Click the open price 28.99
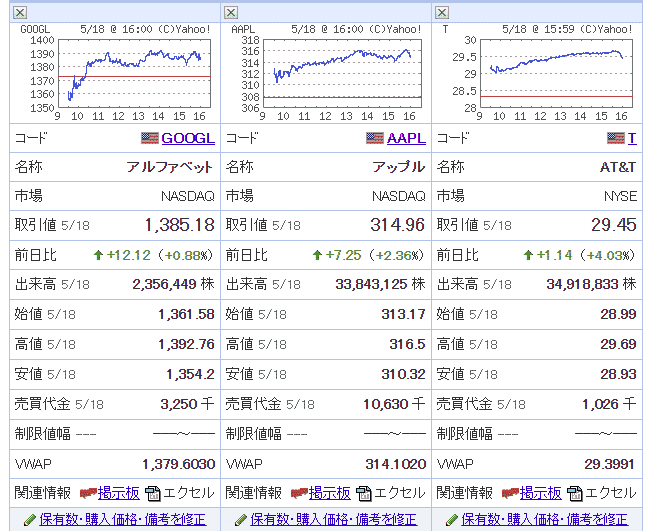 [618, 314]
